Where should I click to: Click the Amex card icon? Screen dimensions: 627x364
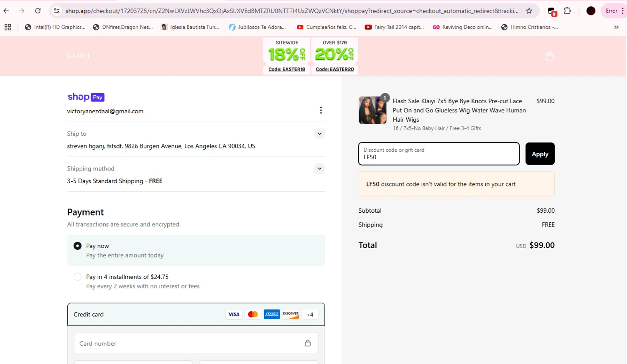[x=272, y=314]
